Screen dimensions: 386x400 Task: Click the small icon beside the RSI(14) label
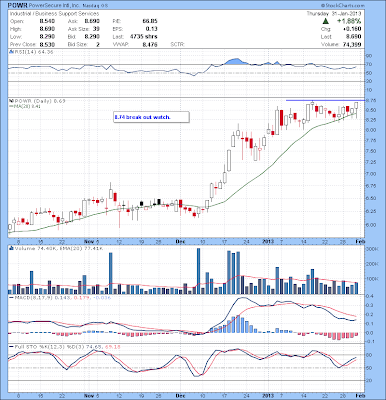11,52
